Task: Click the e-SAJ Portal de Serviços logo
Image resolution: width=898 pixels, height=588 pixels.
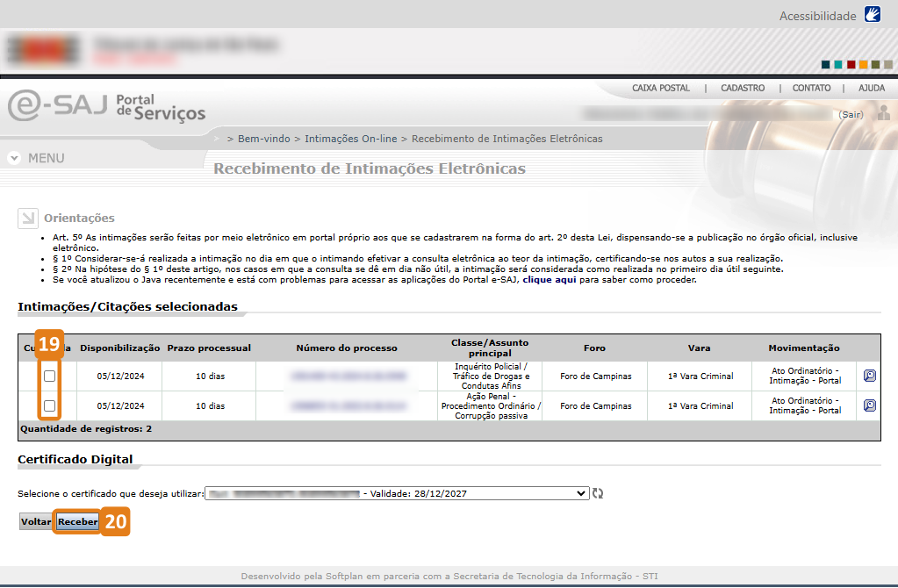Action: [106, 105]
